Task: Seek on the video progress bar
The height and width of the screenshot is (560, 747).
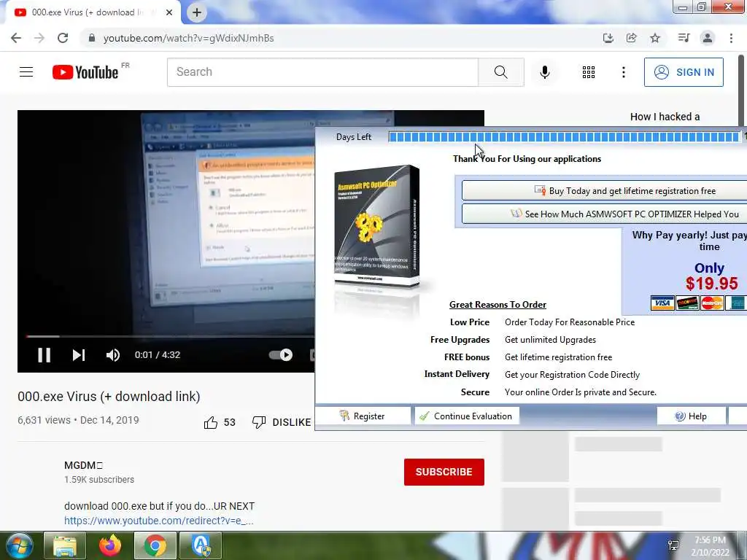Action: tap(170, 336)
